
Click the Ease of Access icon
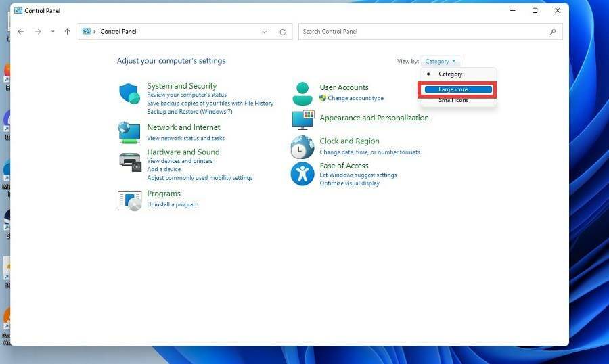click(x=302, y=174)
